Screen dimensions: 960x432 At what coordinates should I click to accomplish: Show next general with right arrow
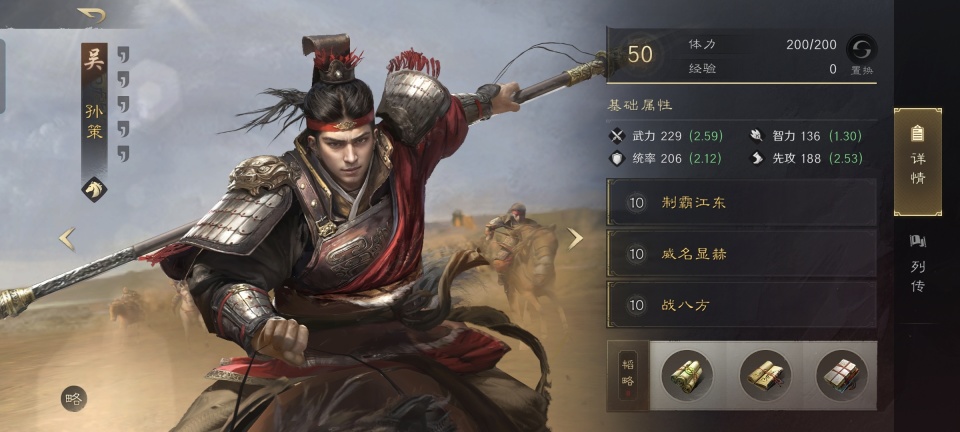[x=574, y=238]
